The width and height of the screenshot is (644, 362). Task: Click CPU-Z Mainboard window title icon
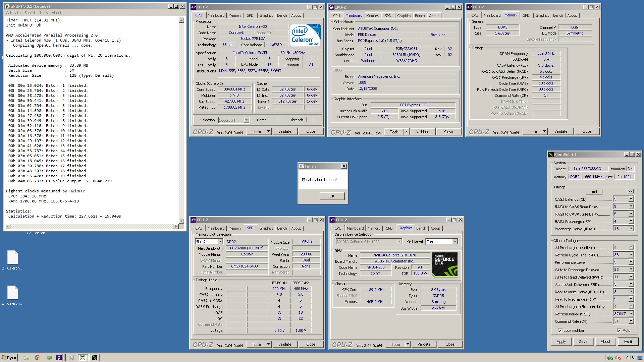point(331,7)
